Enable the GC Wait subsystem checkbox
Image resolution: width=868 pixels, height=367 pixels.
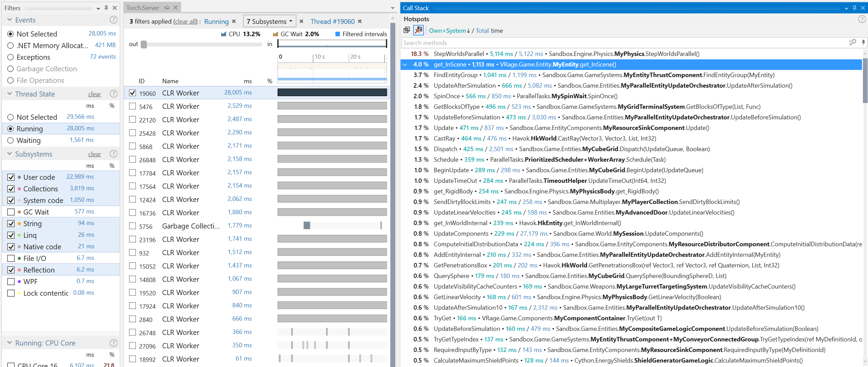[x=11, y=212]
